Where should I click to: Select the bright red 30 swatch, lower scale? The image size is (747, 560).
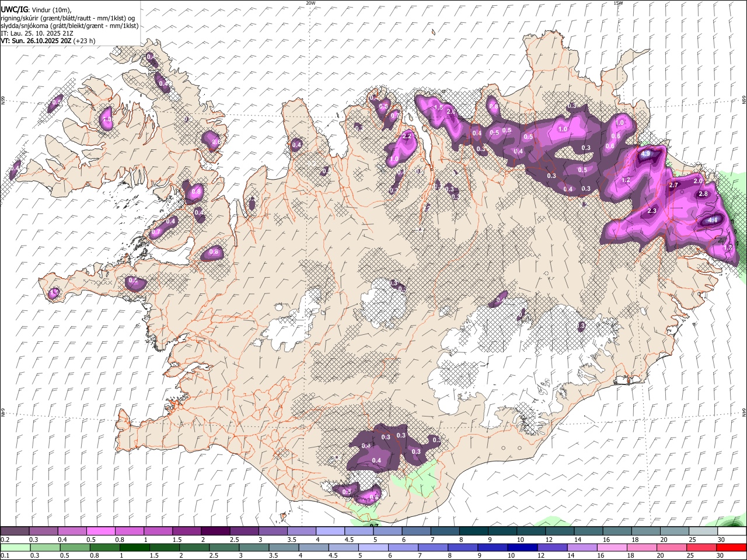pos(732,547)
